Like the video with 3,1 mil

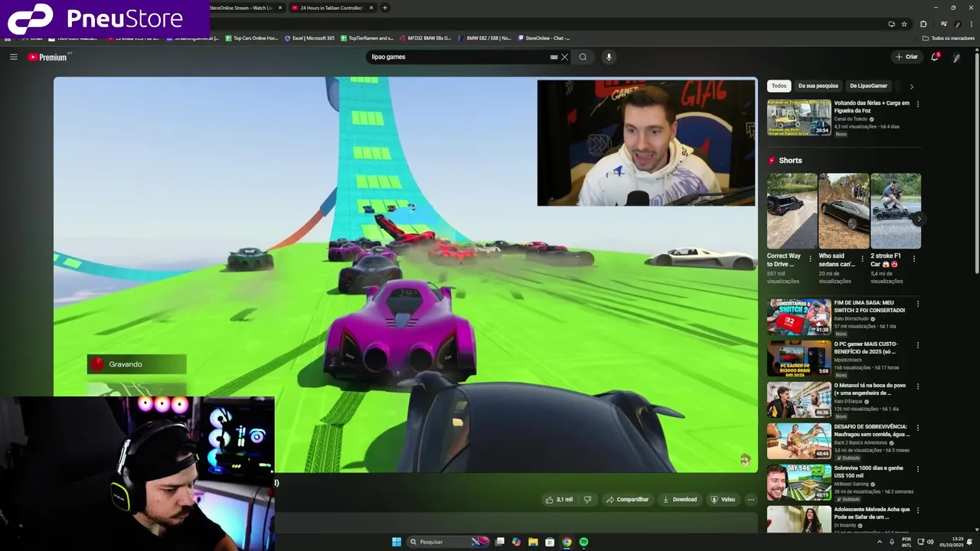click(559, 500)
